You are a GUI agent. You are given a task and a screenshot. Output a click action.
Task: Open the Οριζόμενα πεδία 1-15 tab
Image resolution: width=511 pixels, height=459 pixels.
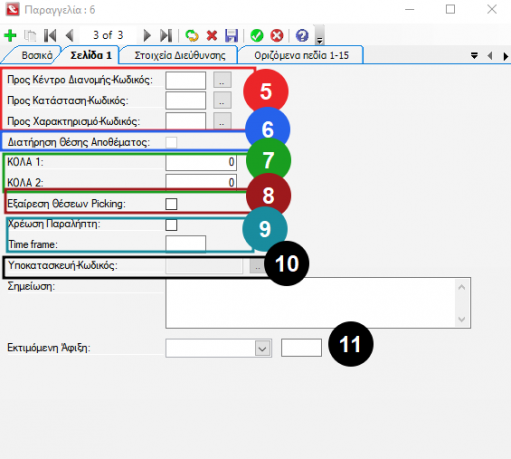(x=301, y=55)
